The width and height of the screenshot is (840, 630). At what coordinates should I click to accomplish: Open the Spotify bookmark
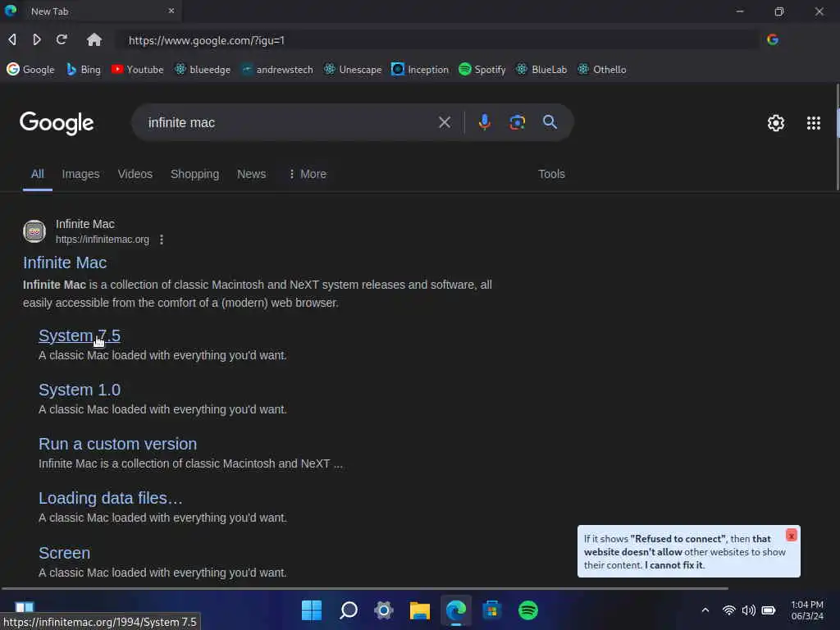[482, 69]
